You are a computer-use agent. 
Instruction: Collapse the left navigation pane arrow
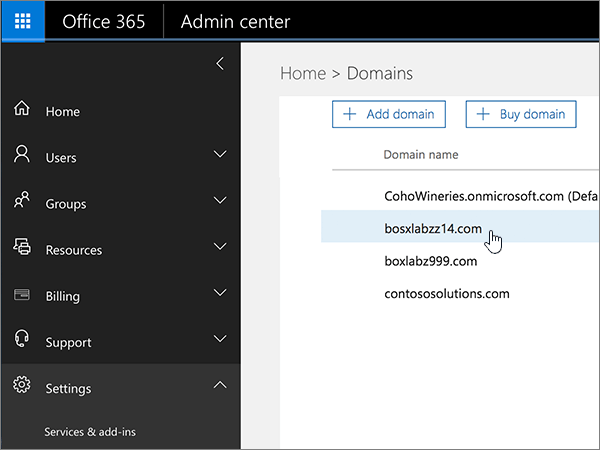(220, 64)
